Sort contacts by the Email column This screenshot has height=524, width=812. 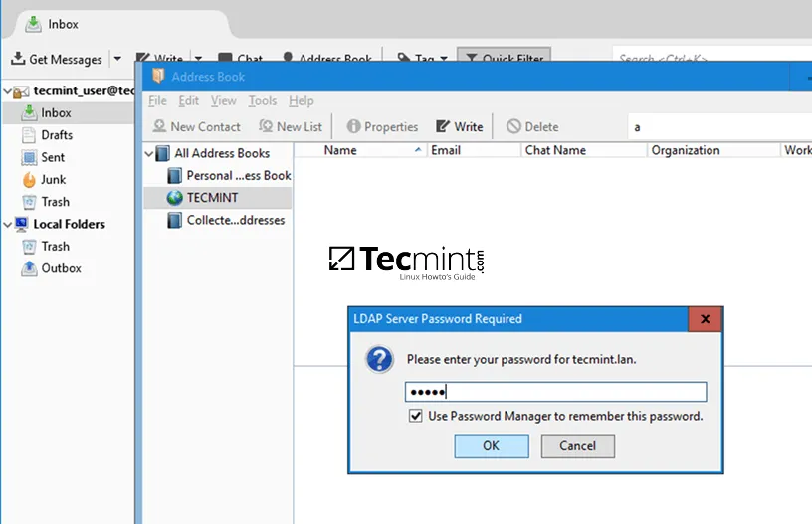[x=474, y=150]
